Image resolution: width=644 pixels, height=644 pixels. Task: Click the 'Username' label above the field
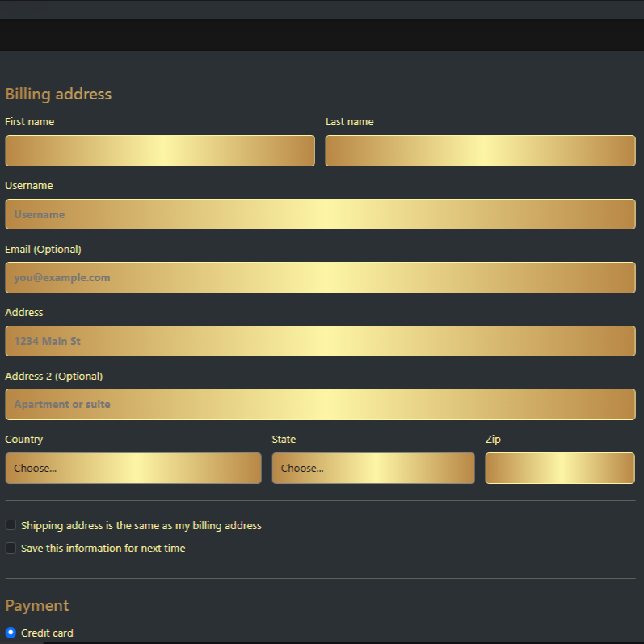click(29, 186)
